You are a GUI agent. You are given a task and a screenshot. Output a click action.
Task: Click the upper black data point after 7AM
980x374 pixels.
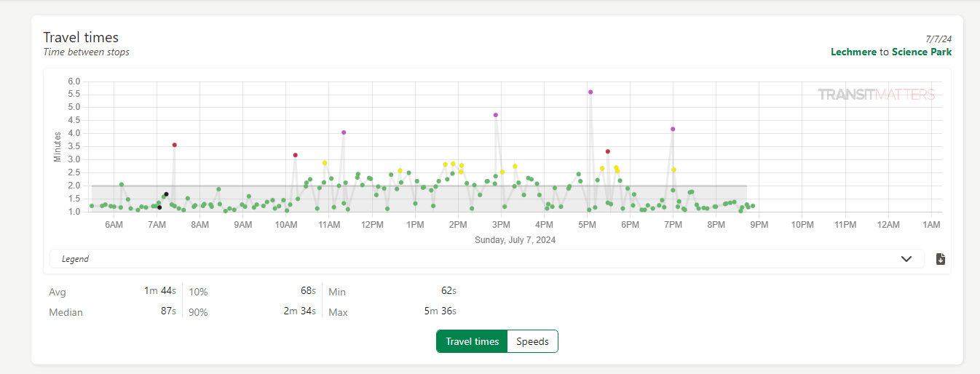[x=167, y=194]
